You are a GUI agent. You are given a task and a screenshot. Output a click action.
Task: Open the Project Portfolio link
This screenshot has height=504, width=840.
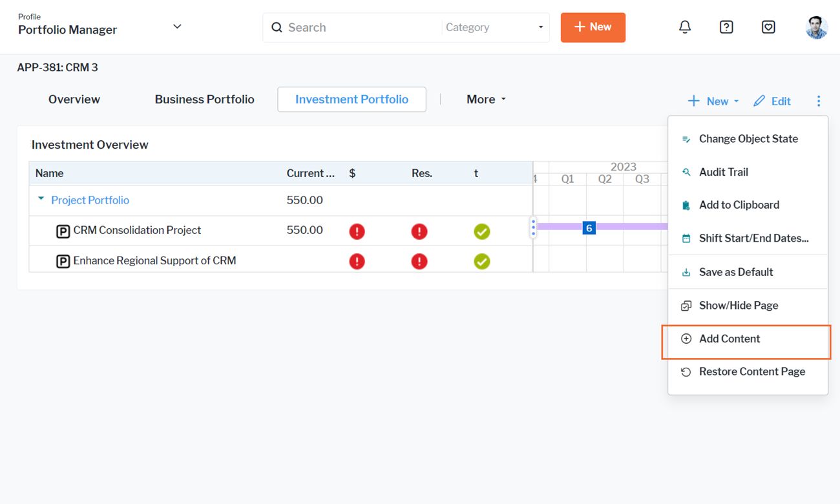click(90, 200)
